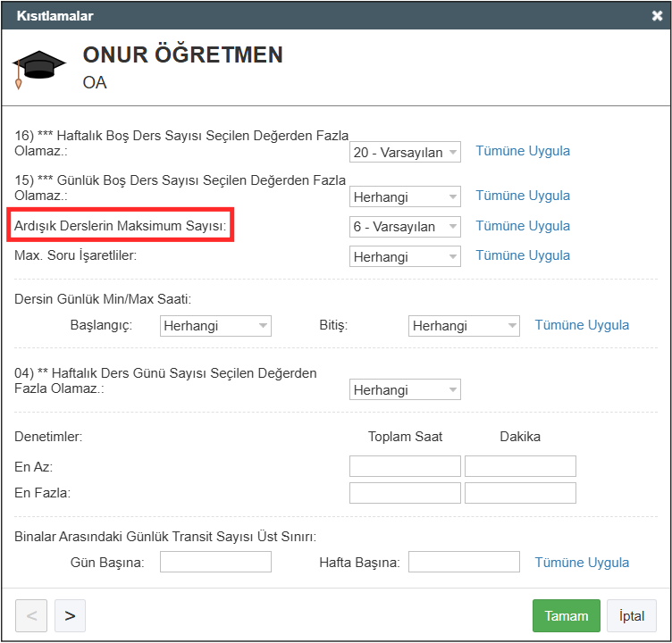Focus the Hafta Başına input field
672x643 pixels.
tap(464, 562)
